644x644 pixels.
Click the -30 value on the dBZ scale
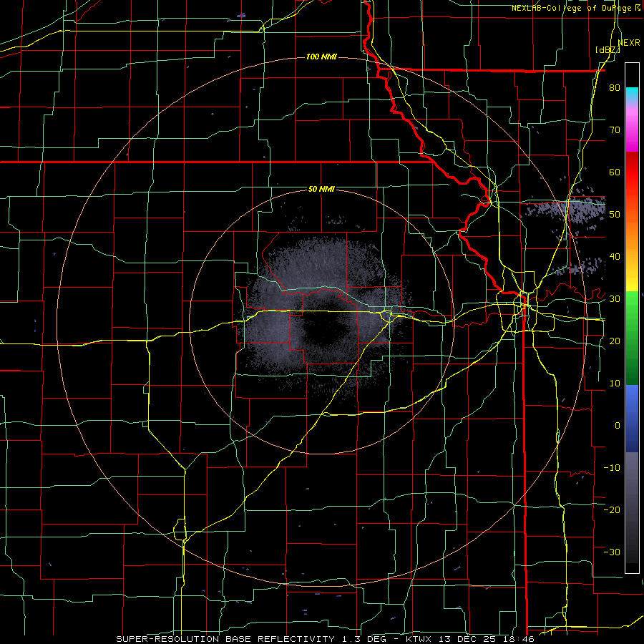click(612, 552)
